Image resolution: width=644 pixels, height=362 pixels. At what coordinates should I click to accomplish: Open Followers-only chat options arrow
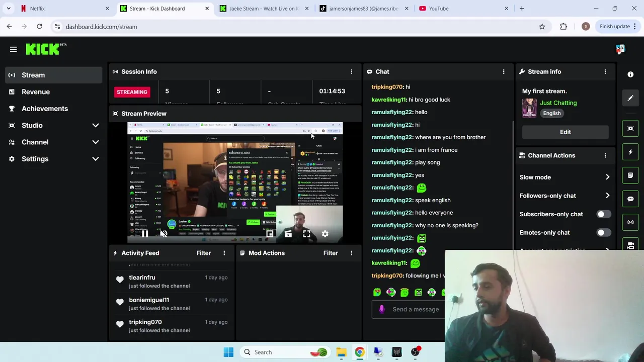pyautogui.click(x=607, y=196)
